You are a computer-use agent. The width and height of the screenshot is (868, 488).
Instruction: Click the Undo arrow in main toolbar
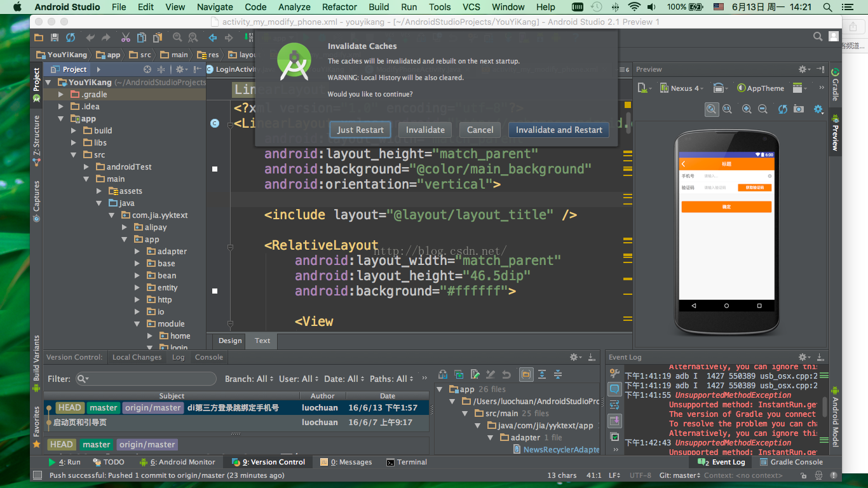pyautogui.click(x=90, y=38)
